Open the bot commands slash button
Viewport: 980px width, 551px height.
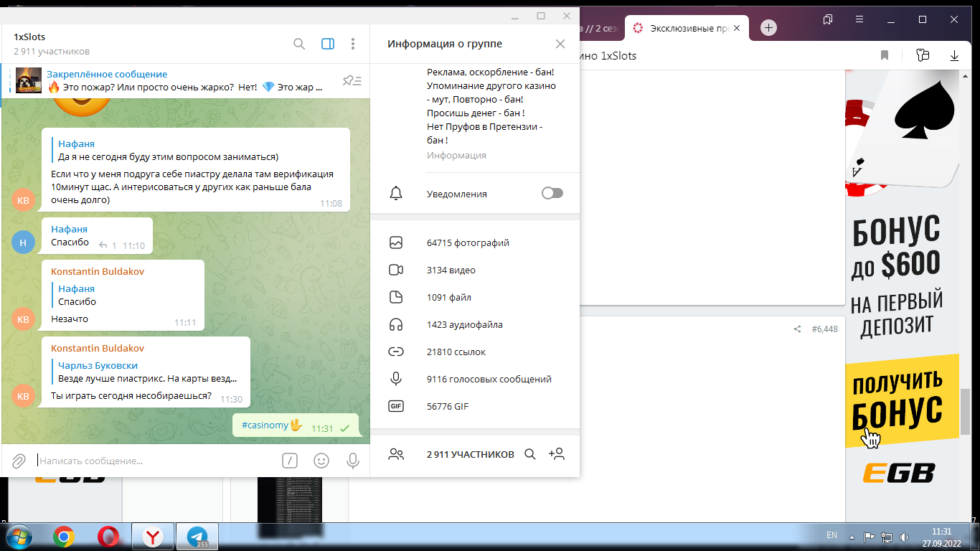(x=290, y=461)
